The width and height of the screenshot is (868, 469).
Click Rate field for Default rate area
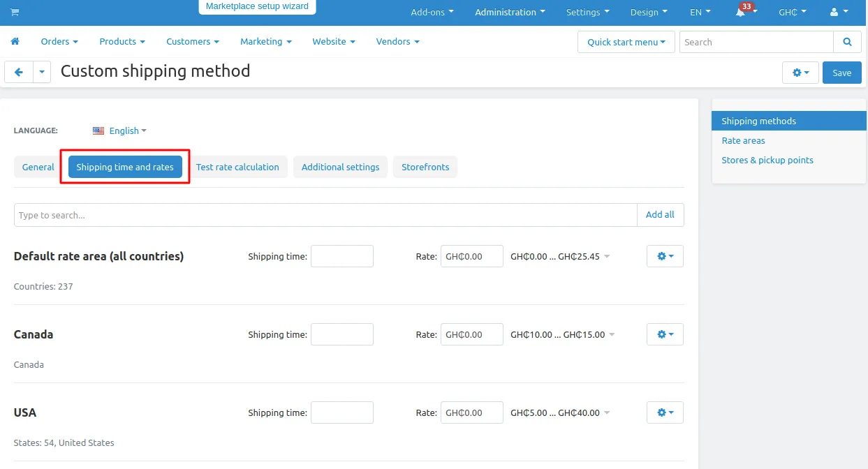pyautogui.click(x=472, y=256)
